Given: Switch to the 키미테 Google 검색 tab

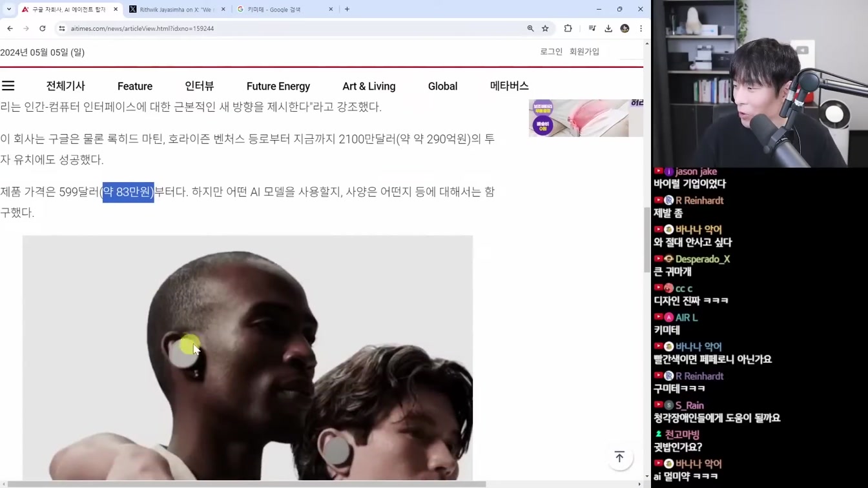Looking at the screenshot, I should [x=285, y=10].
